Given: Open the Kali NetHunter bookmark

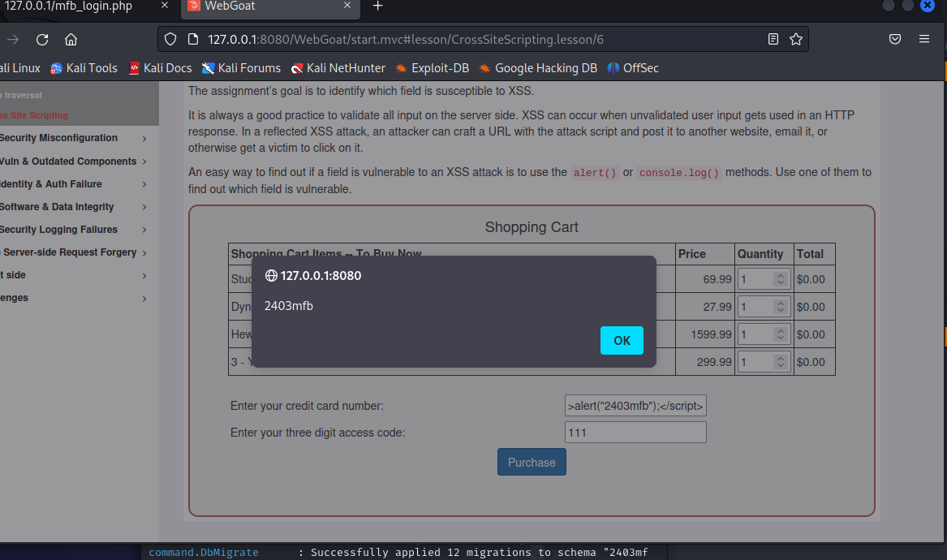Looking at the screenshot, I should coord(338,68).
